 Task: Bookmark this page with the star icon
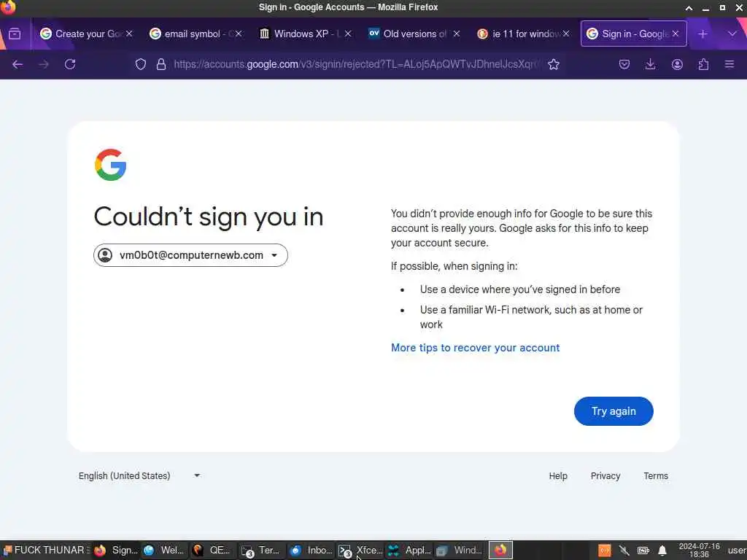[x=554, y=64]
